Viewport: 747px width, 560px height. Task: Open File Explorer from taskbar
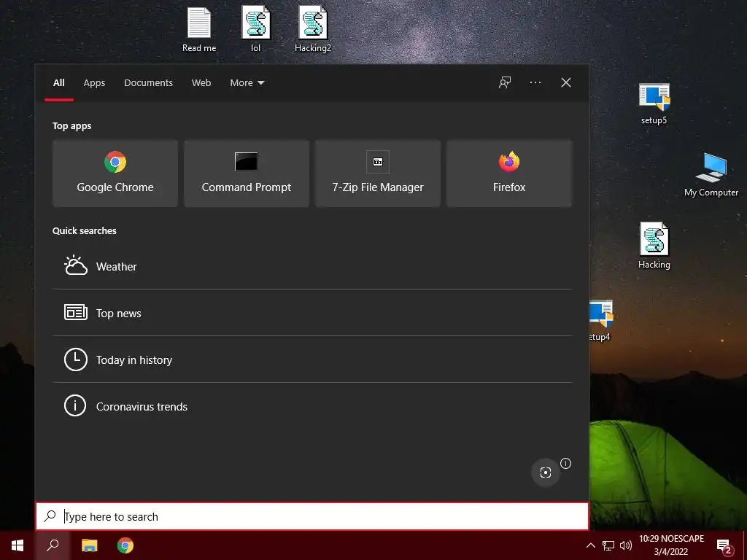[89, 545]
